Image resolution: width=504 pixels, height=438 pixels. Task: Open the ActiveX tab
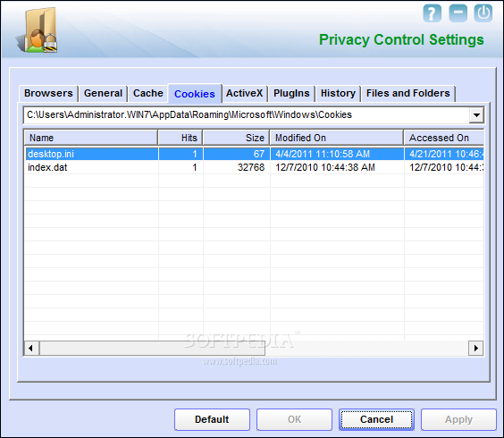click(244, 93)
